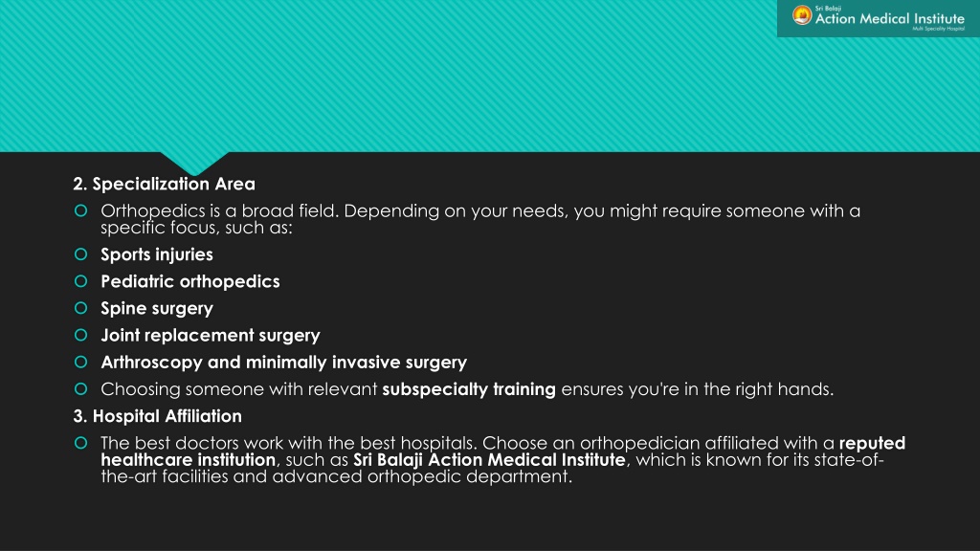The image size is (980, 551).
Task: Click bullet circle beside Sports injuries
Action: (x=80, y=254)
